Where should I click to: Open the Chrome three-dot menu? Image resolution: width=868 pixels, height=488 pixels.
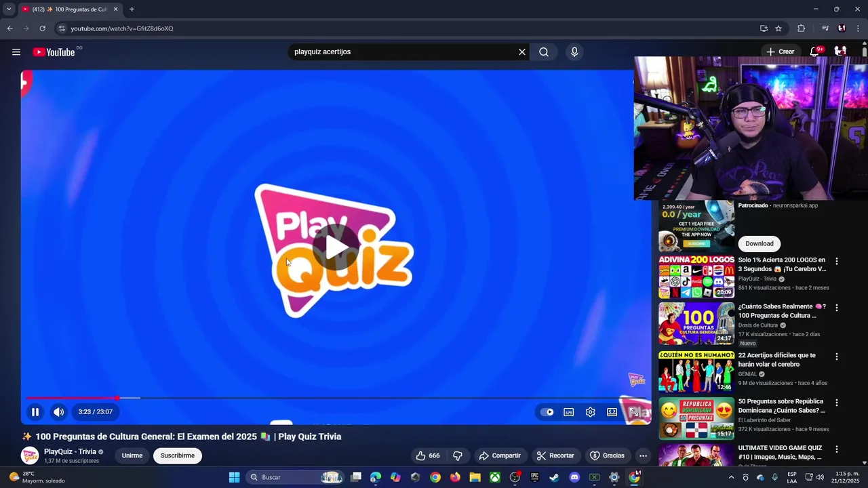858,28
